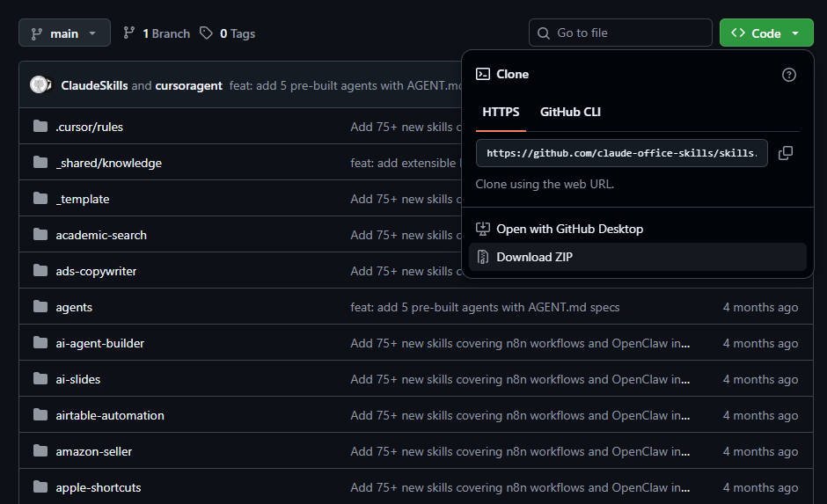Open the ads-copywriter folder

(96, 271)
